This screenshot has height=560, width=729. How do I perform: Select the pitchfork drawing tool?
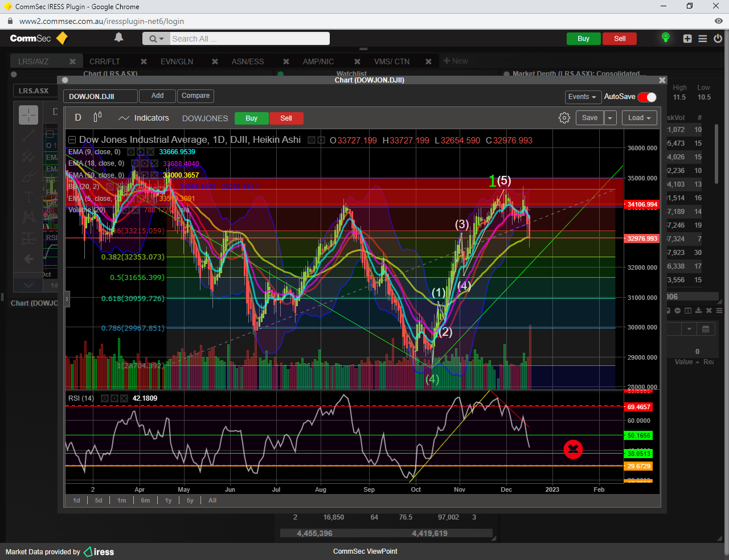coord(28,156)
